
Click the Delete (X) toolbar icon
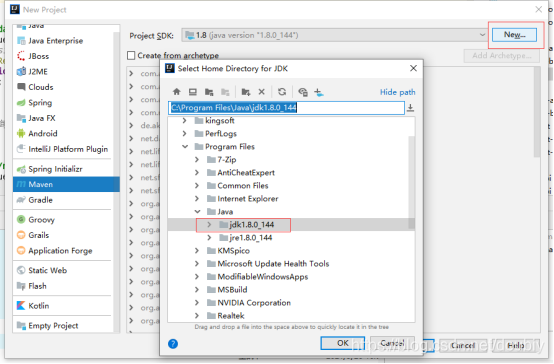261,92
